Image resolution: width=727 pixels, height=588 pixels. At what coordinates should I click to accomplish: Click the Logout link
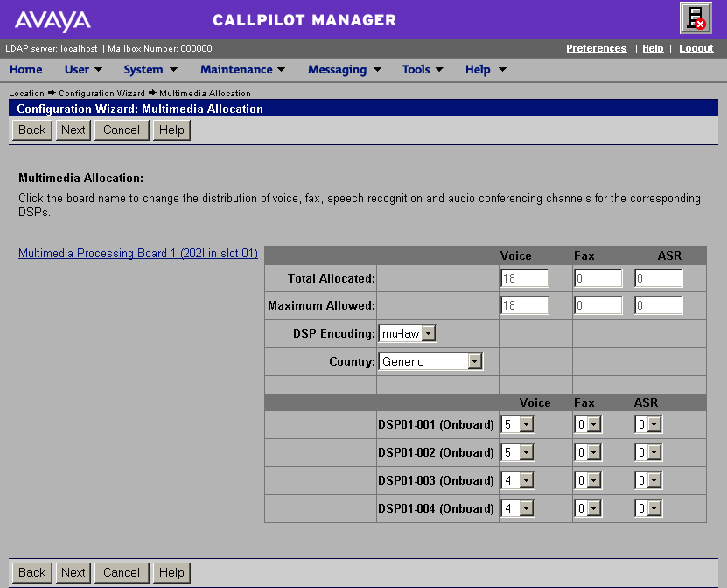[x=696, y=48]
